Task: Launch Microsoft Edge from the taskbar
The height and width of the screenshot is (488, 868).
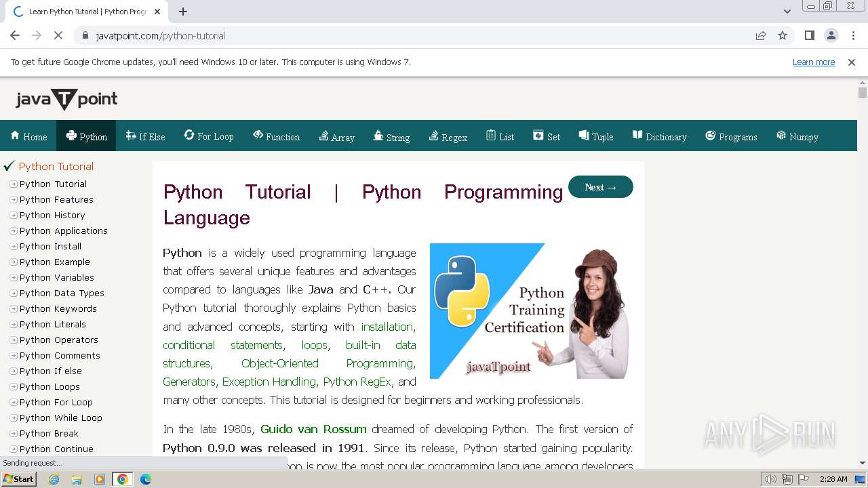Action: [145, 479]
